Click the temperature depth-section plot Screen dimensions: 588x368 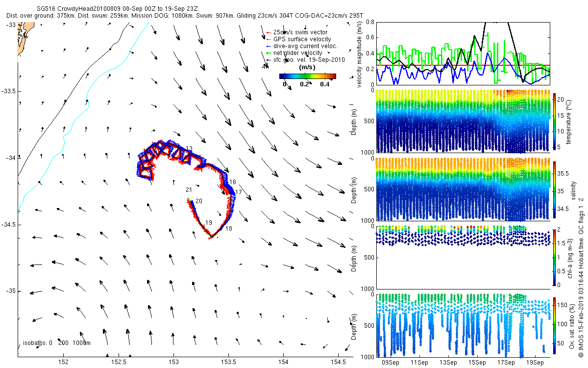[463, 122]
